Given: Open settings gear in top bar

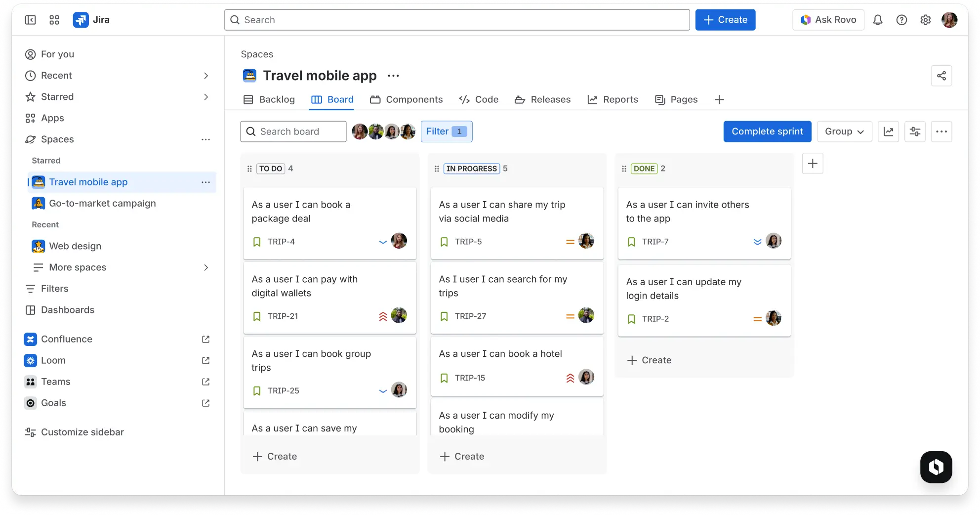Looking at the screenshot, I should pos(926,20).
